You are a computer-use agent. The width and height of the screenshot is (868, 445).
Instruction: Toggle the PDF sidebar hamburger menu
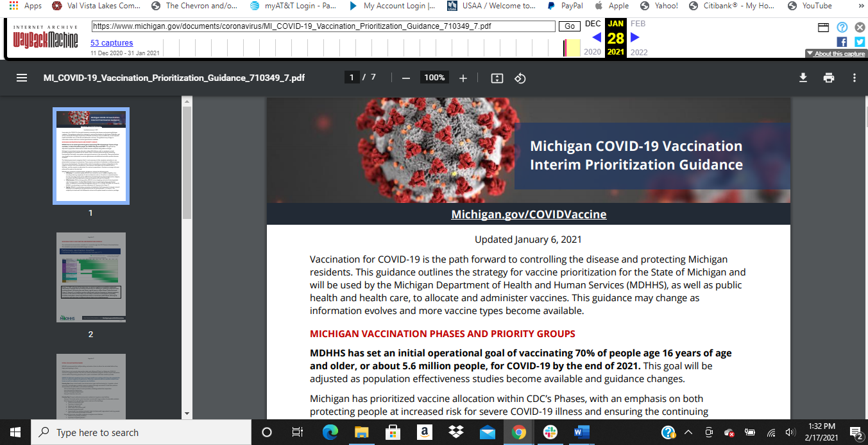[22, 78]
